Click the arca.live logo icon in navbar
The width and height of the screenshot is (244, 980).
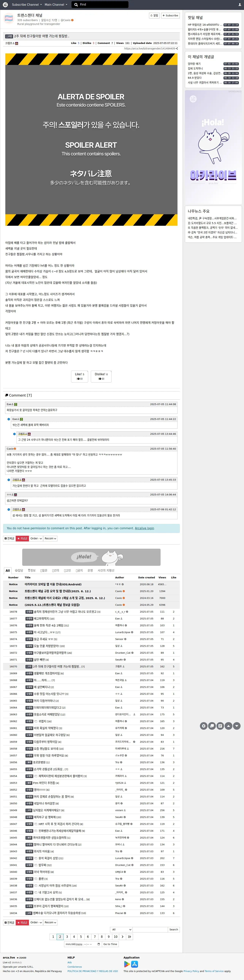point(5,5)
